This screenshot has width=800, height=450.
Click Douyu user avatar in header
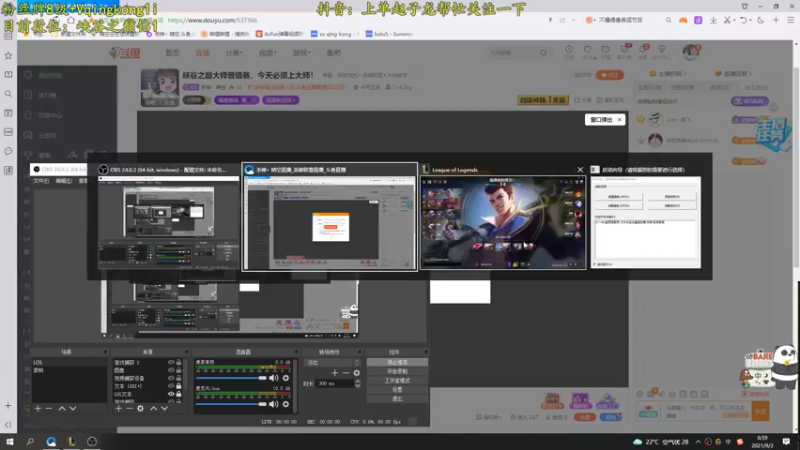691,52
